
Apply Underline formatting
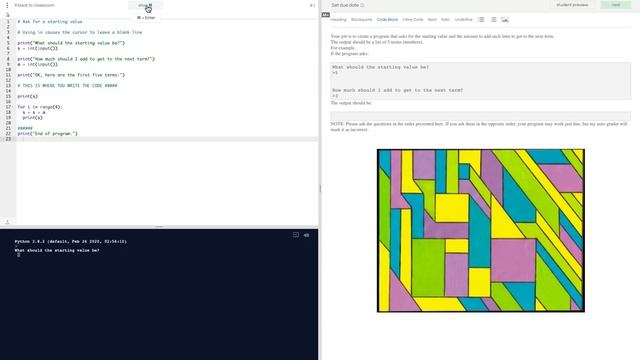(x=464, y=20)
